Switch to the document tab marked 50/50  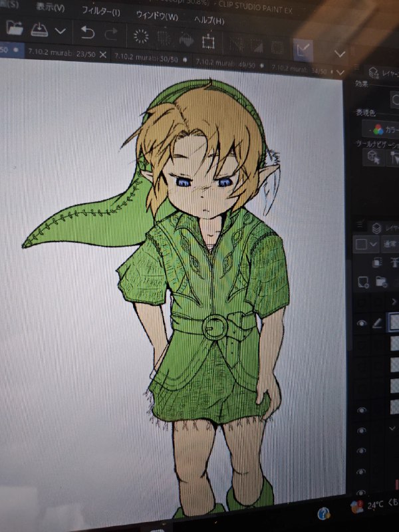click(146, 58)
